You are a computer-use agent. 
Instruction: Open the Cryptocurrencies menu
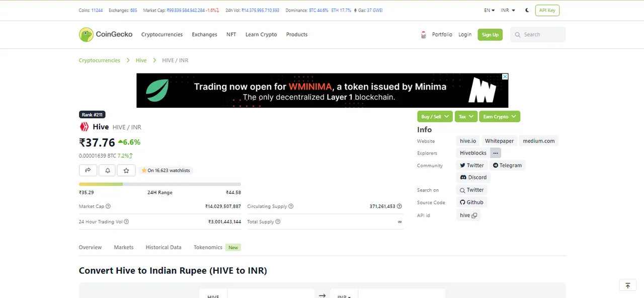[162, 35]
